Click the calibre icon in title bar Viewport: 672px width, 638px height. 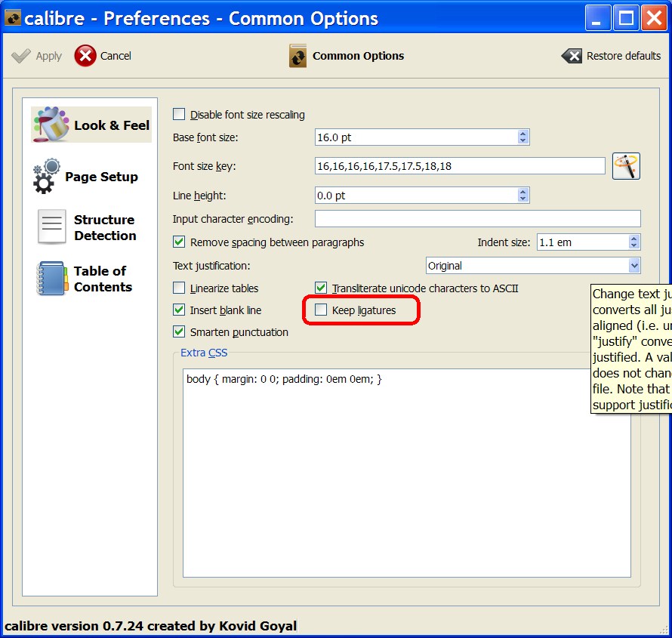[x=13, y=18]
